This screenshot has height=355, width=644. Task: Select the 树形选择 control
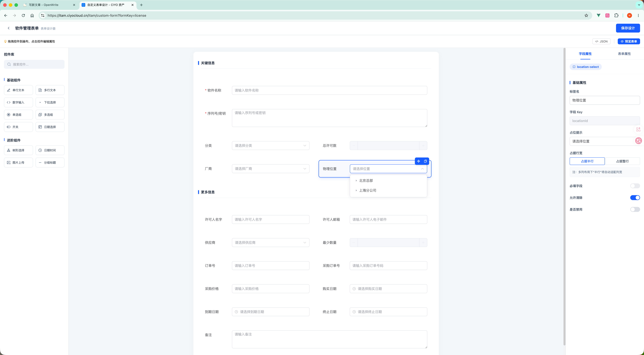coord(19,150)
